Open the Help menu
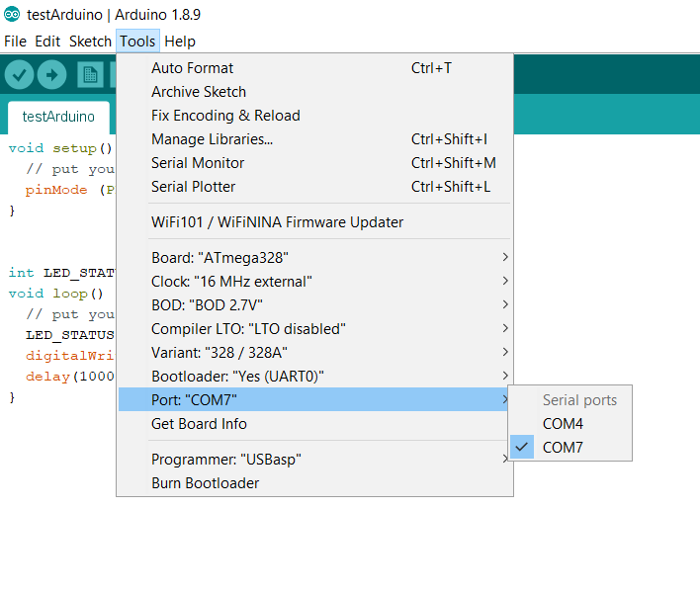Viewport: 700px width, 594px height. click(x=180, y=42)
